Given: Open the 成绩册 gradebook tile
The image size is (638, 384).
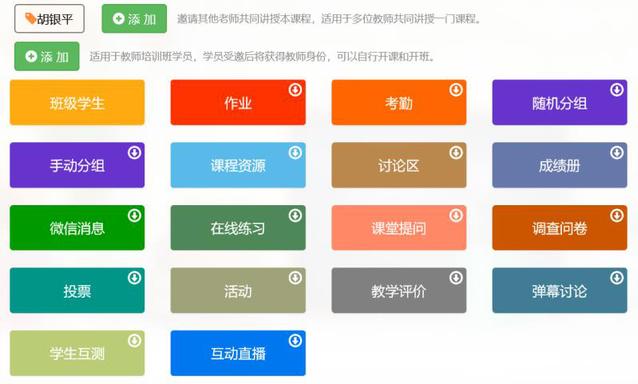Looking at the screenshot, I should [x=559, y=165].
